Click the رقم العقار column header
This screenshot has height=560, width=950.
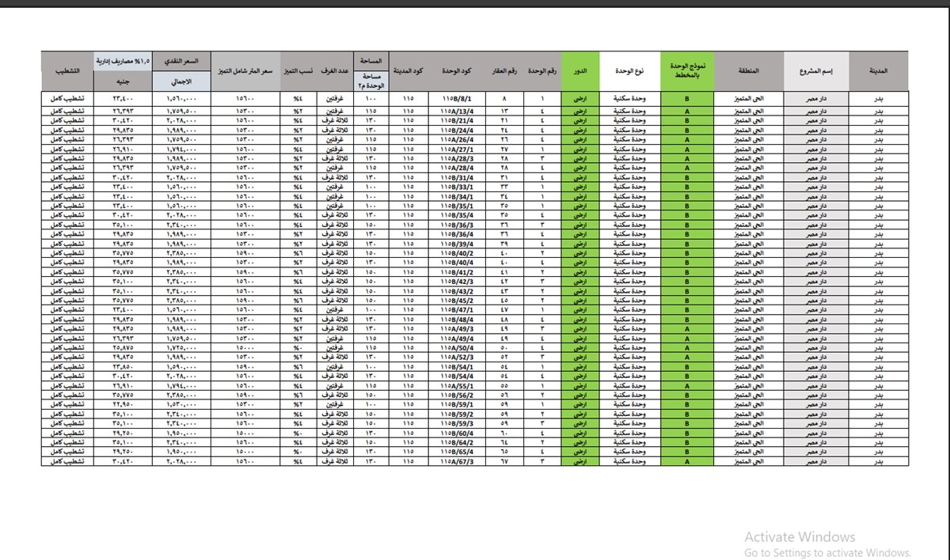[505, 71]
